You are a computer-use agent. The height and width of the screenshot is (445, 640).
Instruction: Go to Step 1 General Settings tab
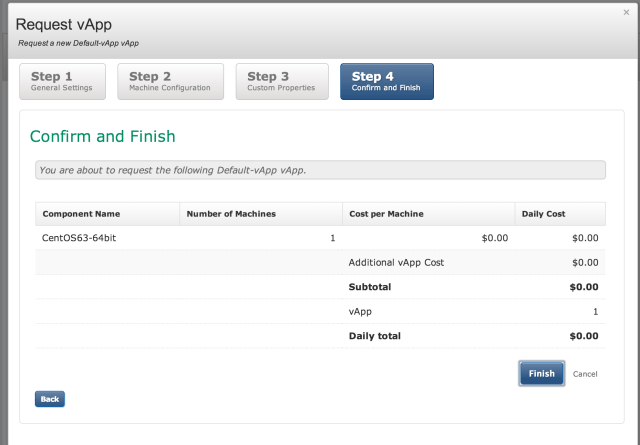pyautogui.click(x=62, y=81)
